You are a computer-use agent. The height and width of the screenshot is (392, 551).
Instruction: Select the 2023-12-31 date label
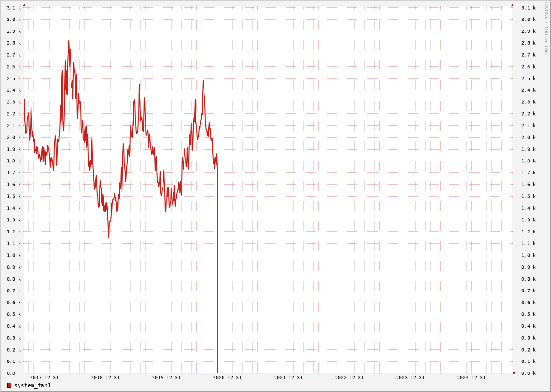click(x=410, y=378)
